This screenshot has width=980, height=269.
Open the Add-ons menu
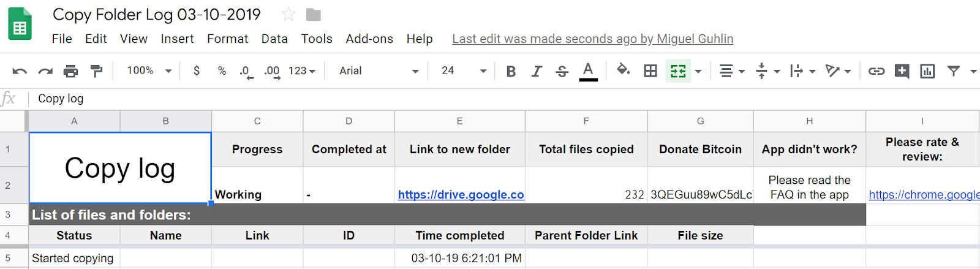pyautogui.click(x=369, y=39)
